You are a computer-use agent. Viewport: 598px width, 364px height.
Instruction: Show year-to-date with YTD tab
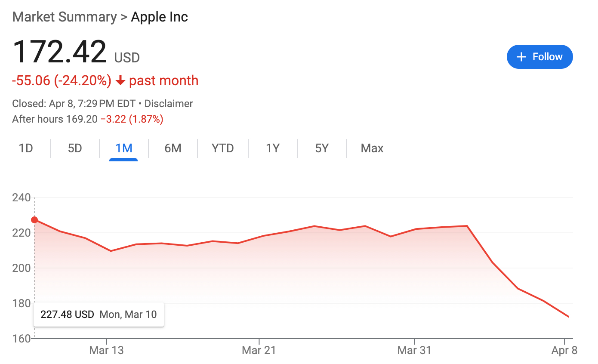[x=222, y=148]
